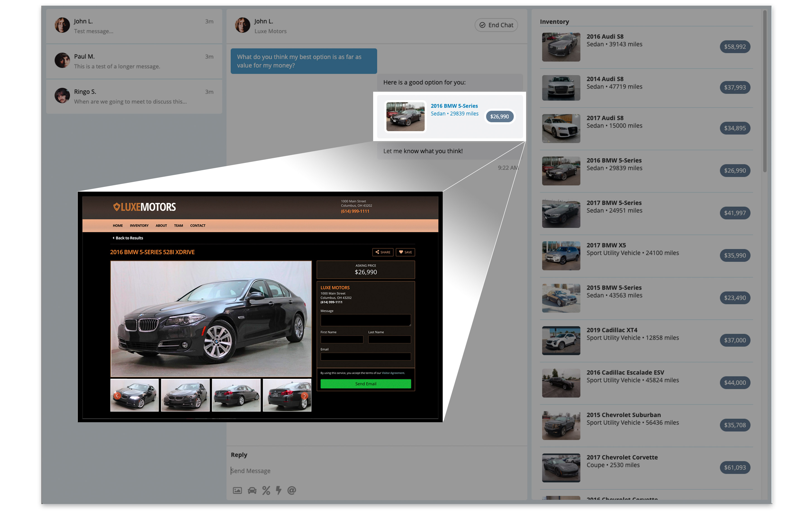Click the checkmark icon in End Chat
This screenshot has height=516, width=812.
coord(483,25)
